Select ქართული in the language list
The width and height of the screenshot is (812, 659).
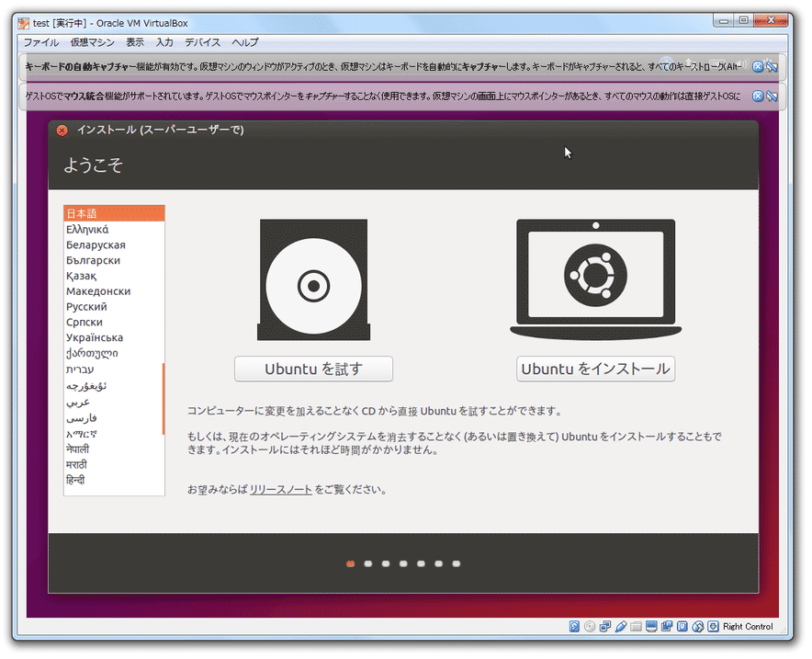pos(114,353)
